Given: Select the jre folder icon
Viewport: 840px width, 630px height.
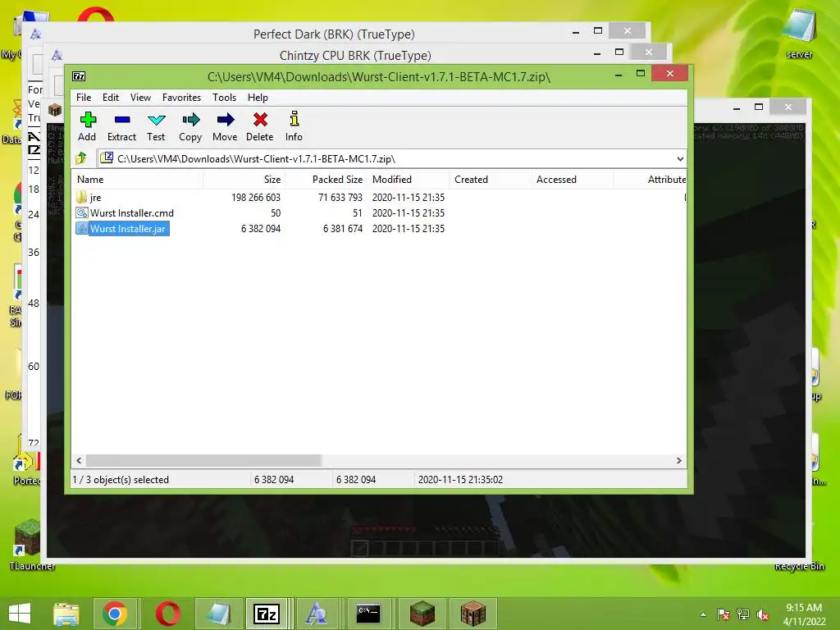Looking at the screenshot, I should (x=81, y=197).
